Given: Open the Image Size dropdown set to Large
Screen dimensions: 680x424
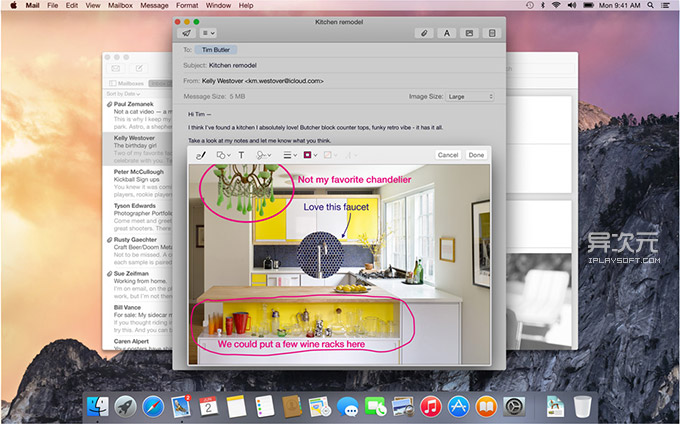Looking at the screenshot, I should point(470,97).
